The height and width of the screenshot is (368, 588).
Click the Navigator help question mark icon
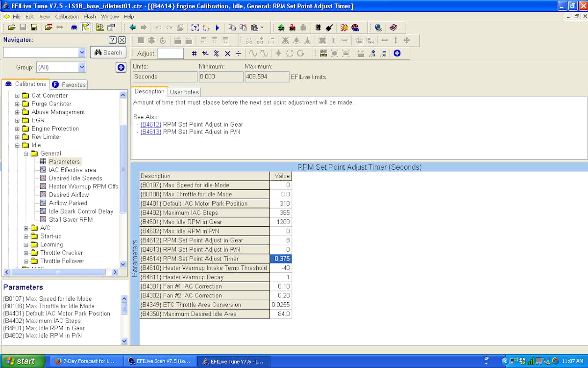(x=112, y=40)
